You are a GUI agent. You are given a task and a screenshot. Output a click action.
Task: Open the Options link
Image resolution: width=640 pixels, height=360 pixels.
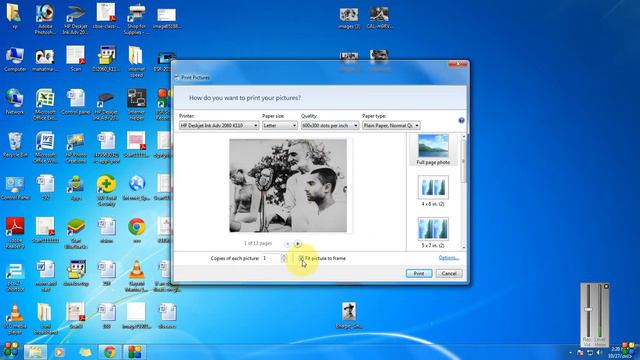449,258
